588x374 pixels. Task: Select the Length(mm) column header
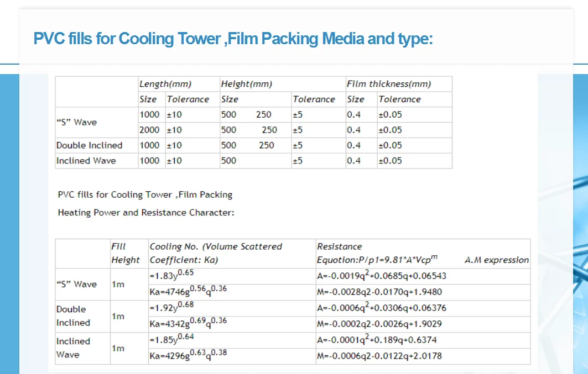coord(165,84)
